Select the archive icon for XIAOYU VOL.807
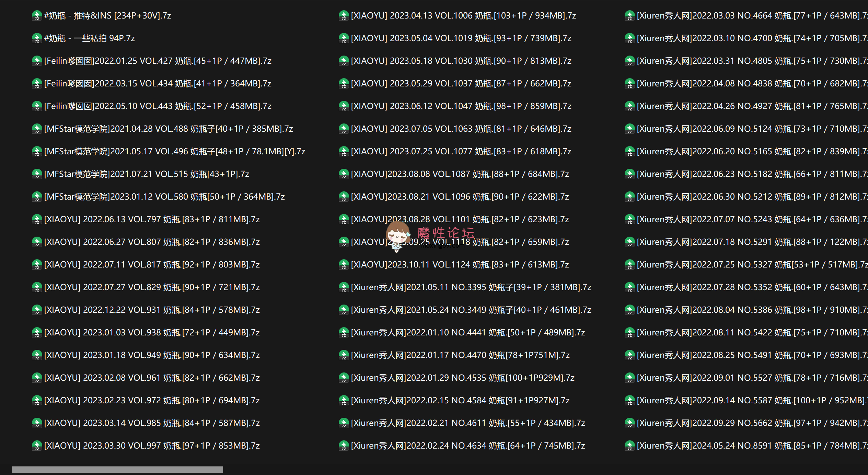Image resolution: width=868 pixels, height=475 pixels. (37, 242)
